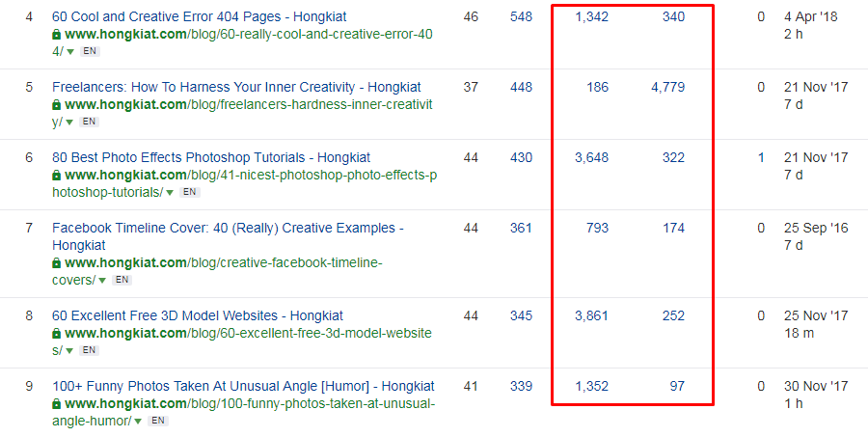The height and width of the screenshot is (437, 868).
Task: Click value 252 in 3D model websites row
Action: [x=674, y=315]
